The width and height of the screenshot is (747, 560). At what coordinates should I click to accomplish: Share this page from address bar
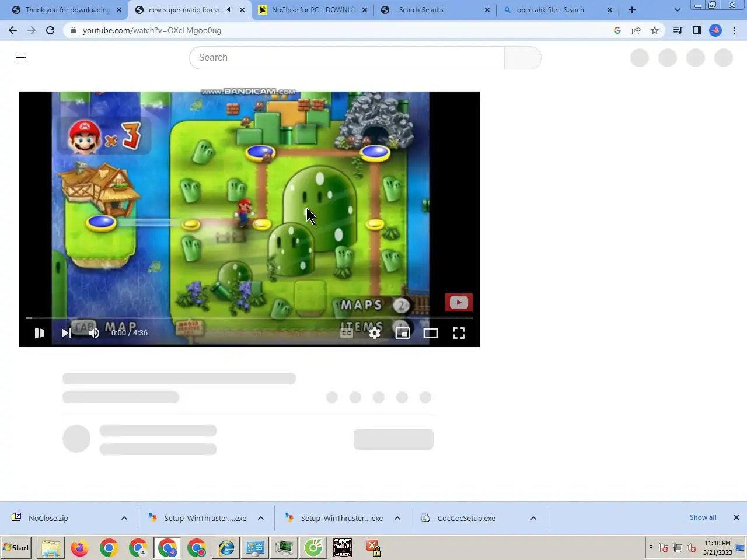point(636,30)
